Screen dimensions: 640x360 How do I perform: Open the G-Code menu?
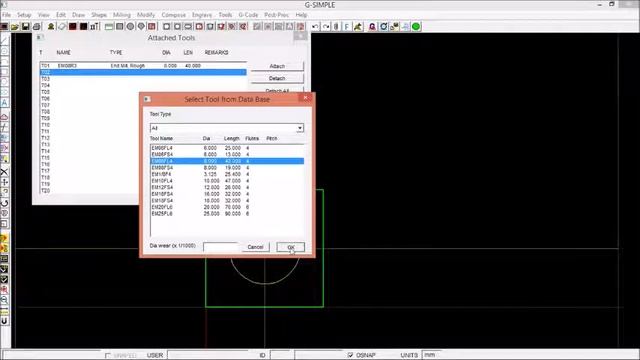[x=248, y=15]
